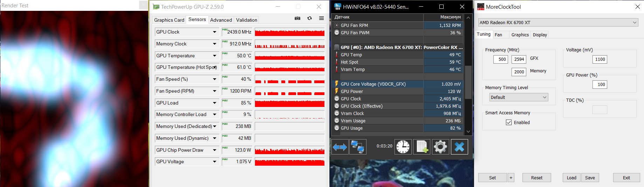Click the clock icon beside Vram Clock row
The width and height of the screenshot is (644, 187).
337,113
